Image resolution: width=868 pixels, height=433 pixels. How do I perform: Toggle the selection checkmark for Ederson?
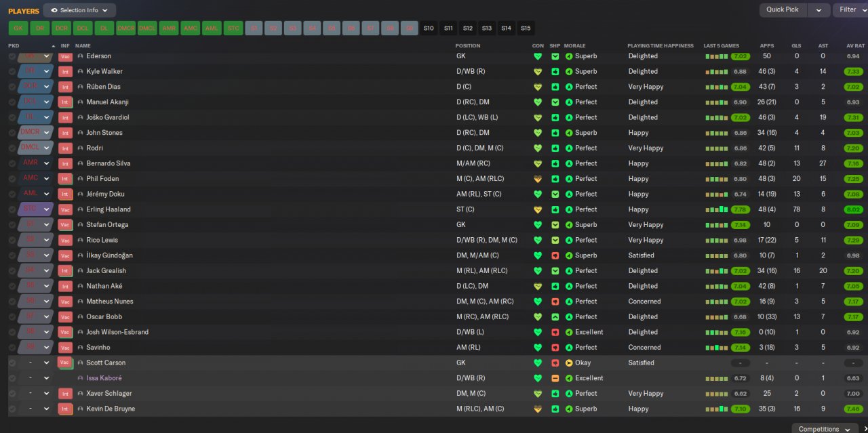tap(12, 56)
